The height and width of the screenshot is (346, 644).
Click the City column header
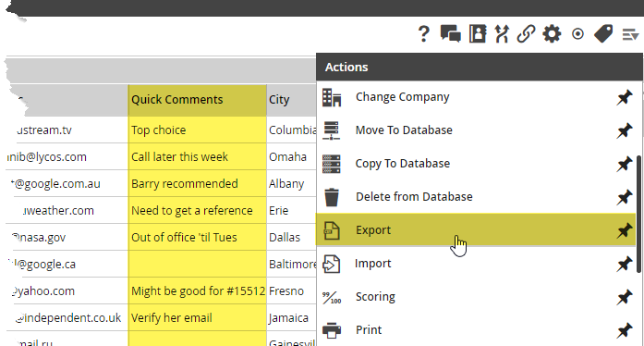pos(292,100)
